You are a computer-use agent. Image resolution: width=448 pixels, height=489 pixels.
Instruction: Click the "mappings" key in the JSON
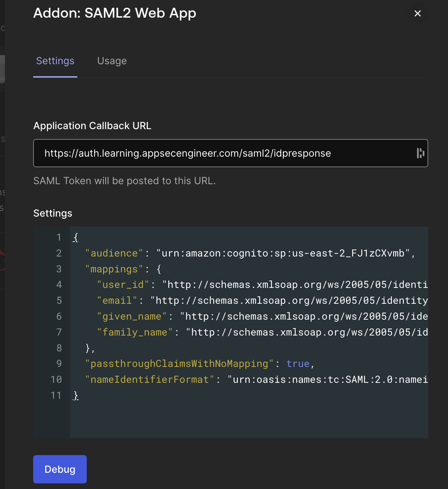click(114, 269)
